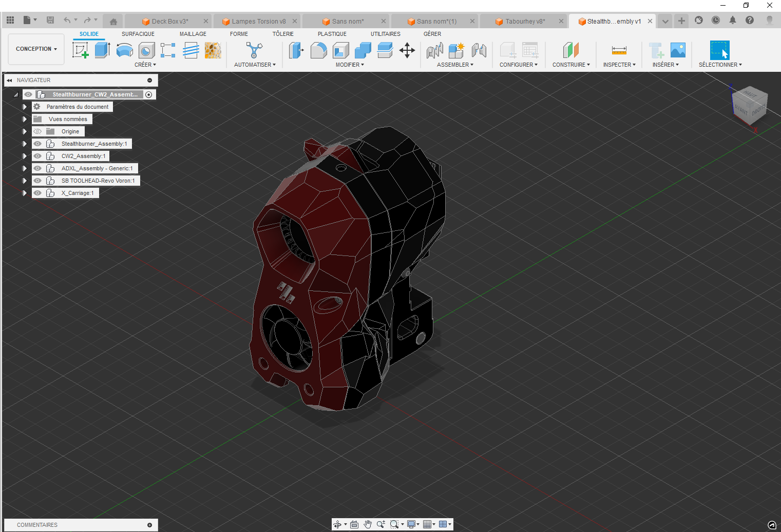Show the Origine folder
This screenshot has height=532, width=781.
(37, 131)
